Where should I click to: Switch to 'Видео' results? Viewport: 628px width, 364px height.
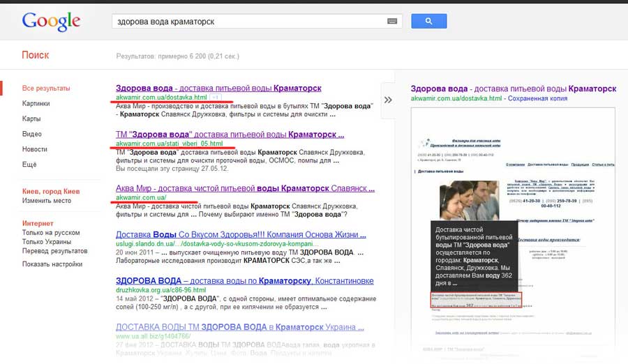(x=31, y=134)
